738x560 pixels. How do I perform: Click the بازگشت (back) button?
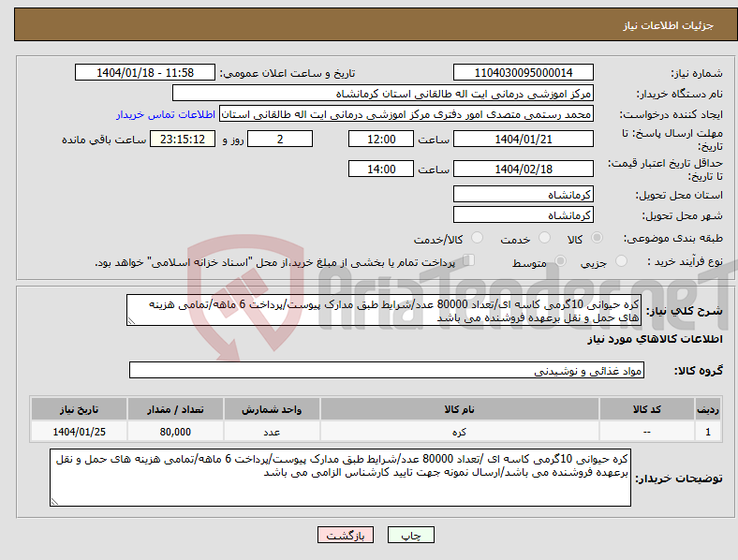point(345,535)
